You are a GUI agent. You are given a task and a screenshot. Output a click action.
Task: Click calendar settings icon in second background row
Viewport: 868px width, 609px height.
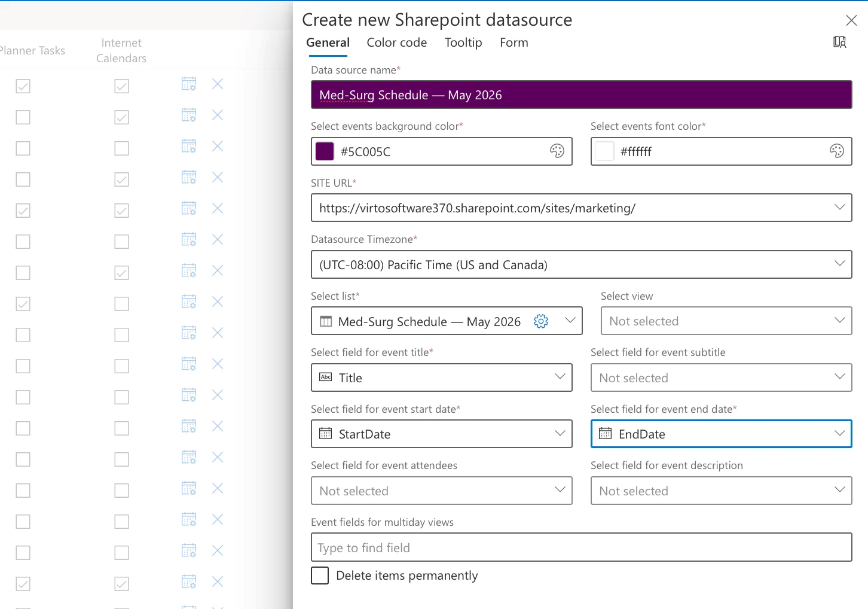coord(189,115)
